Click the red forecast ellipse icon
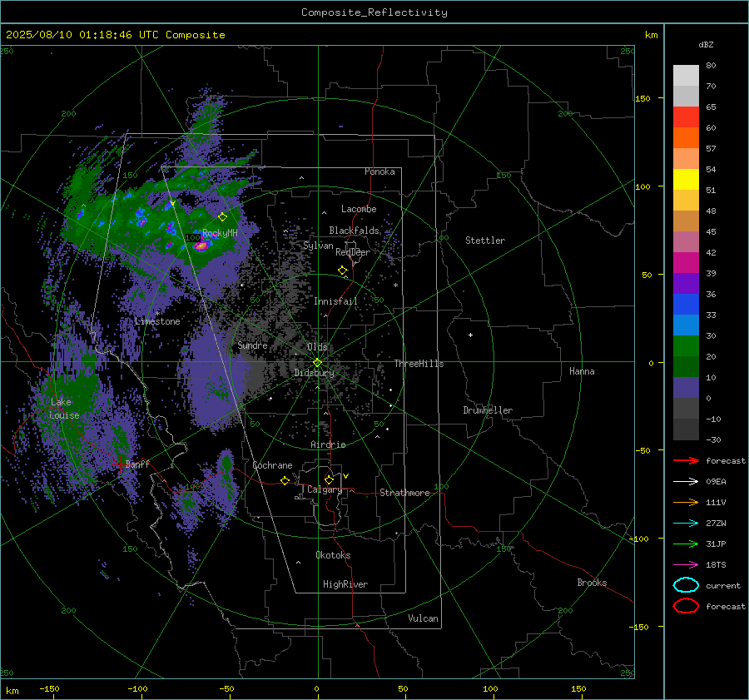 coord(686,606)
